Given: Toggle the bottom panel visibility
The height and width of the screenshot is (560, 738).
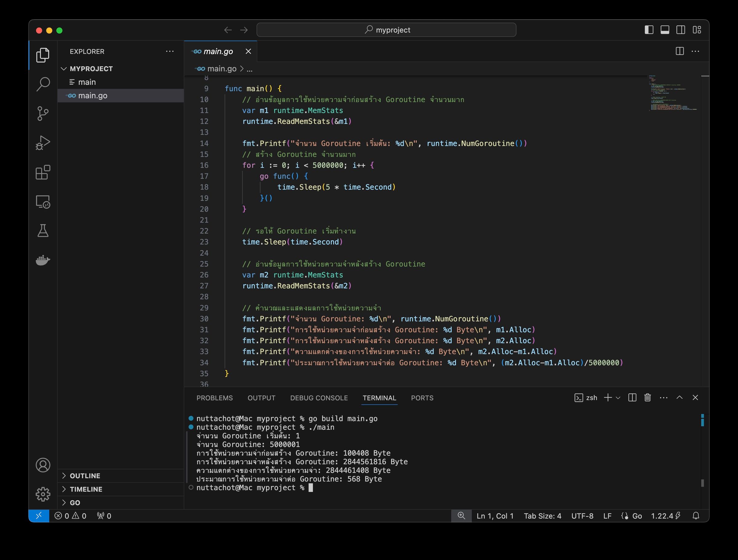Looking at the screenshot, I should coord(665,30).
